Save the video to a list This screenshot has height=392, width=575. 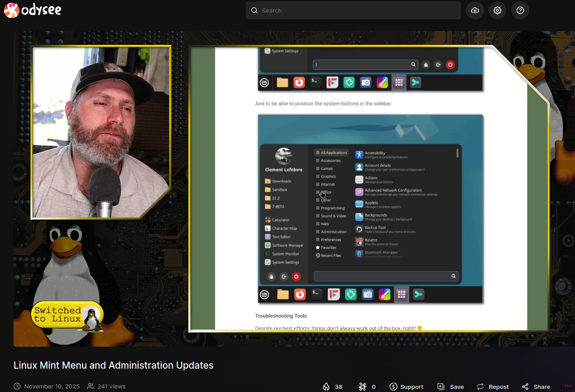[x=450, y=387]
